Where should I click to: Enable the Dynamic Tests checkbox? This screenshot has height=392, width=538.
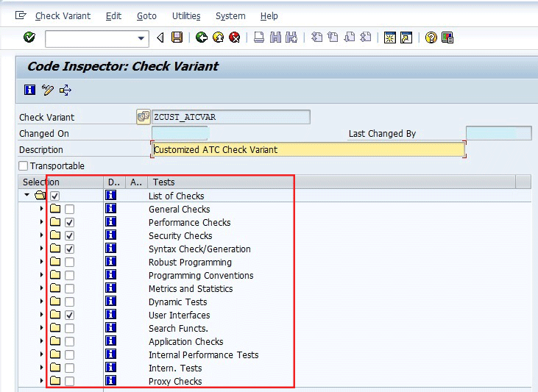click(70, 302)
